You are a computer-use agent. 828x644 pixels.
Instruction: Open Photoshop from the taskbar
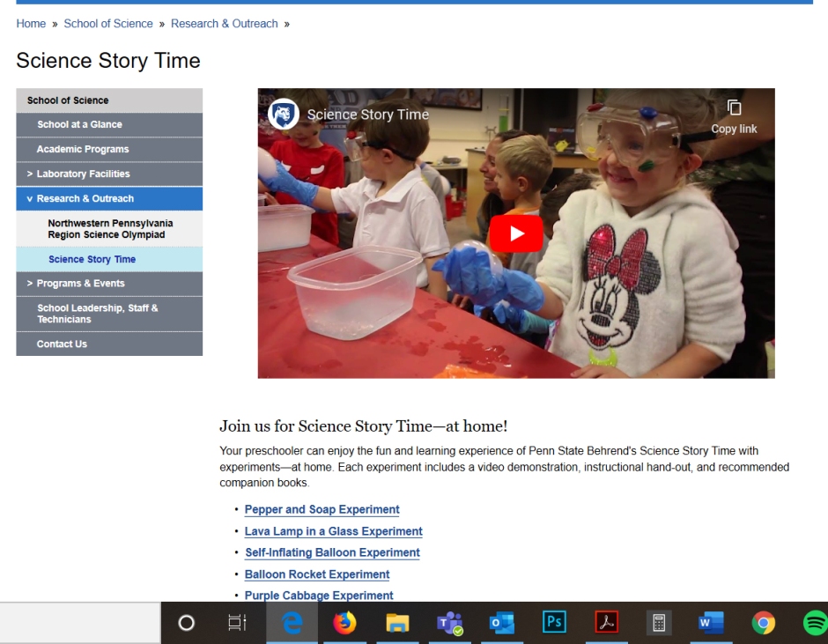pyautogui.click(x=553, y=623)
